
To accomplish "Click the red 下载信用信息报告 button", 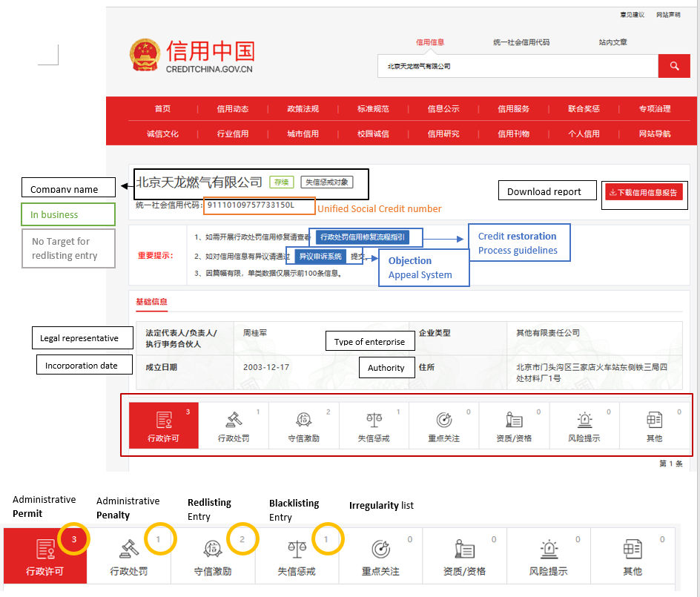I will (x=644, y=191).
